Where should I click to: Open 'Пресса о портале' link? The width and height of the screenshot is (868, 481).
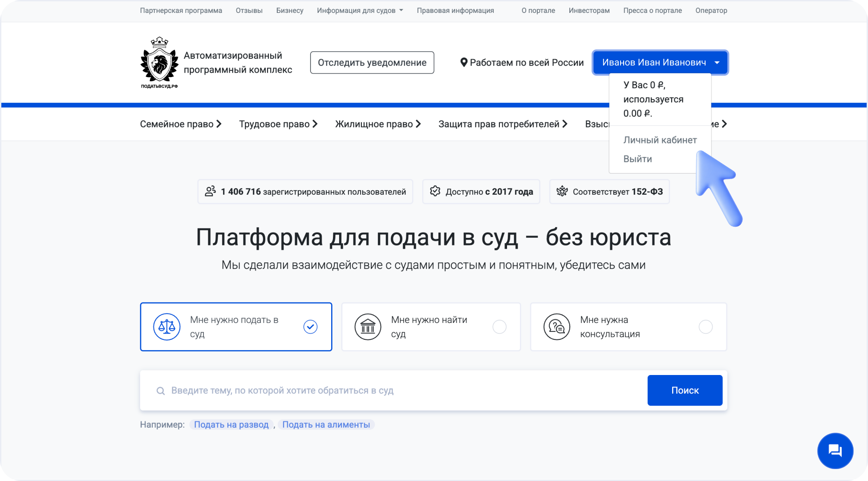(652, 10)
